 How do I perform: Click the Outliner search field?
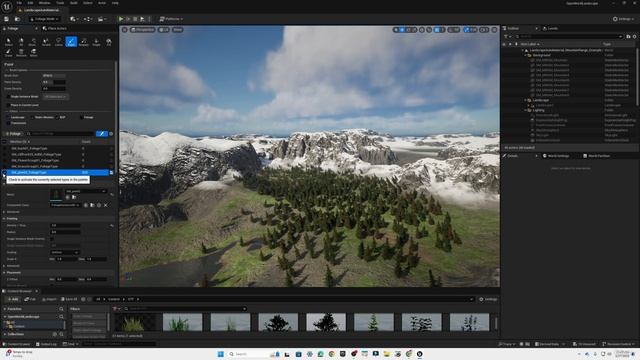569,36
